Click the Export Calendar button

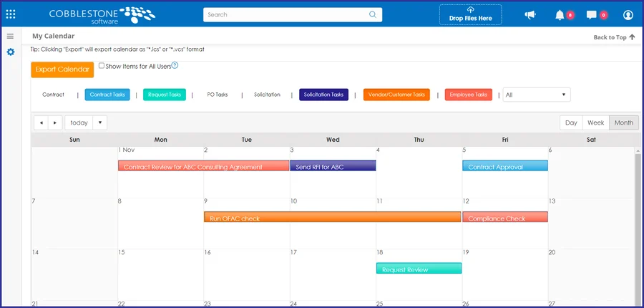tap(62, 69)
